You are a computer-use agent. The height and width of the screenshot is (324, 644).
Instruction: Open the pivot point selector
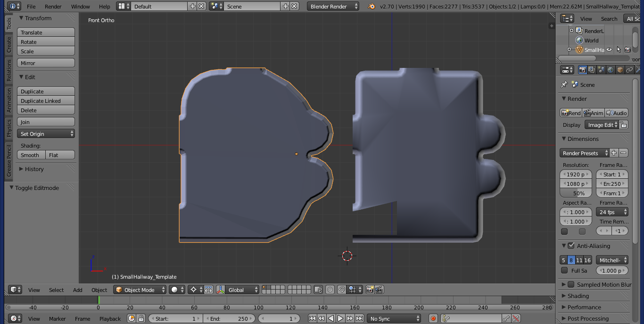coord(196,290)
